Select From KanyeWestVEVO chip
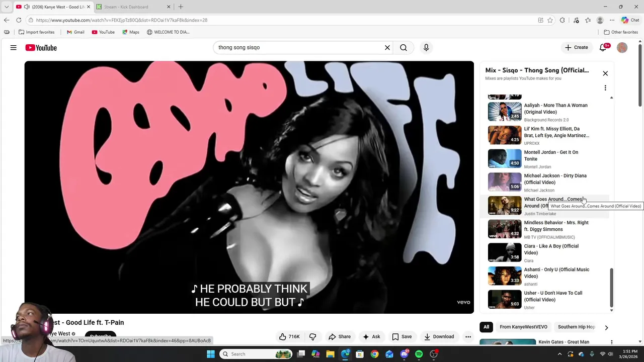Screen dimensions: 644x362 tap(523, 327)
